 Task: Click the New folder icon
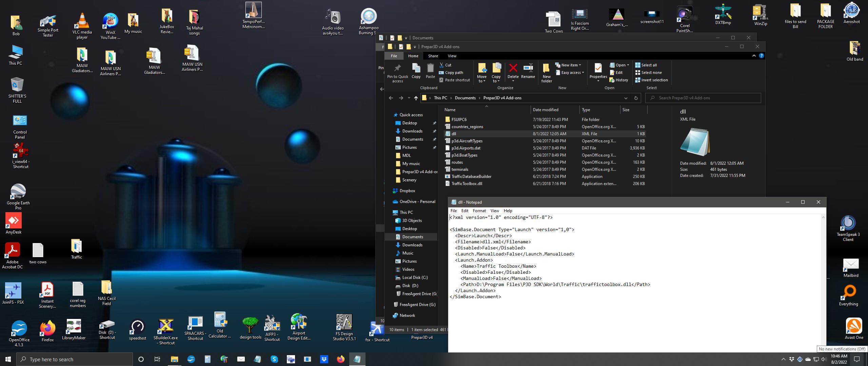pyautogui.click(x=546, y=69)
